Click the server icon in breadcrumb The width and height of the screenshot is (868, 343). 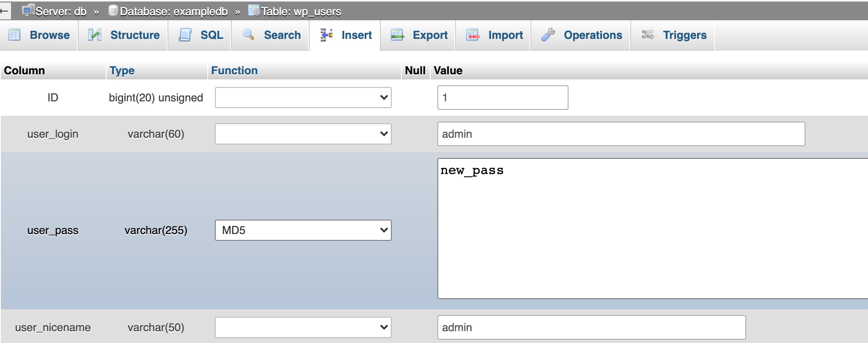pyautogui.click(x=28, y=11)
